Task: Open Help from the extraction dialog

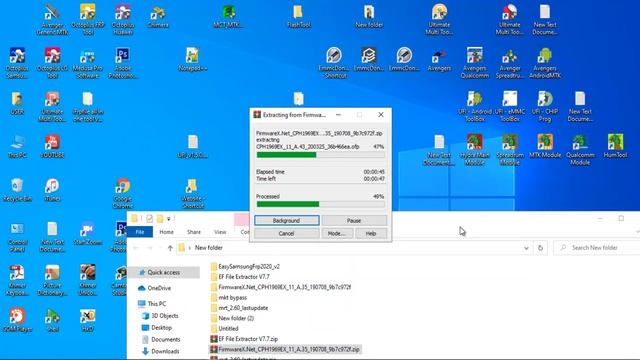Action: pos(371,233)
